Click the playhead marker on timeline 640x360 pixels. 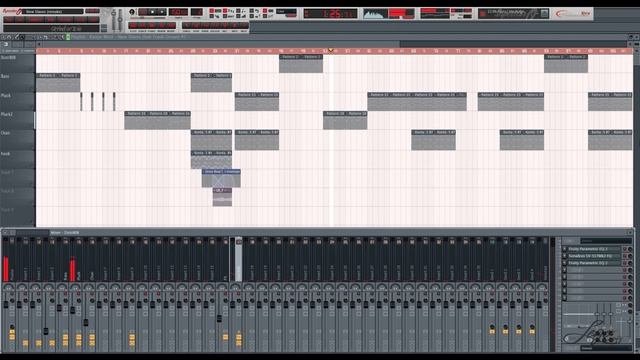(x=331, y=51)
